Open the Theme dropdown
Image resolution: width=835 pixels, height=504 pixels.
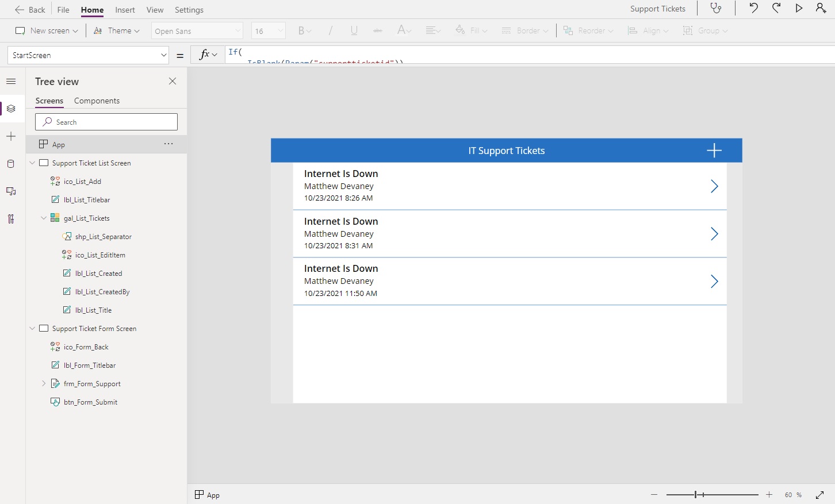pyautogui.click(x=117, y=30)
